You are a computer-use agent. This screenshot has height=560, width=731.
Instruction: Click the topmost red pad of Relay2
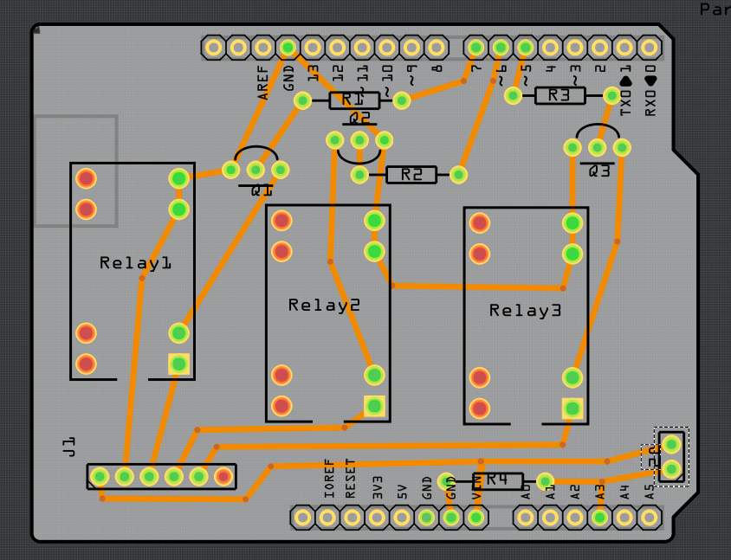281,221
